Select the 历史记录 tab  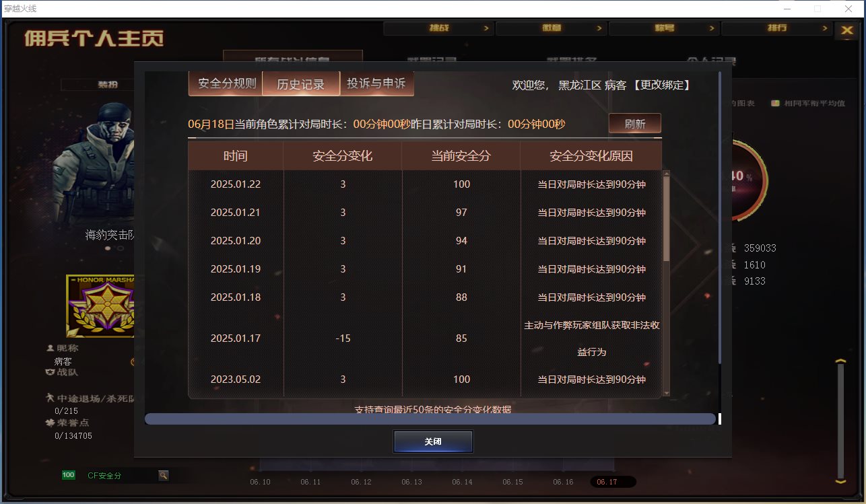pyautogui.click(x=301, y=84)
